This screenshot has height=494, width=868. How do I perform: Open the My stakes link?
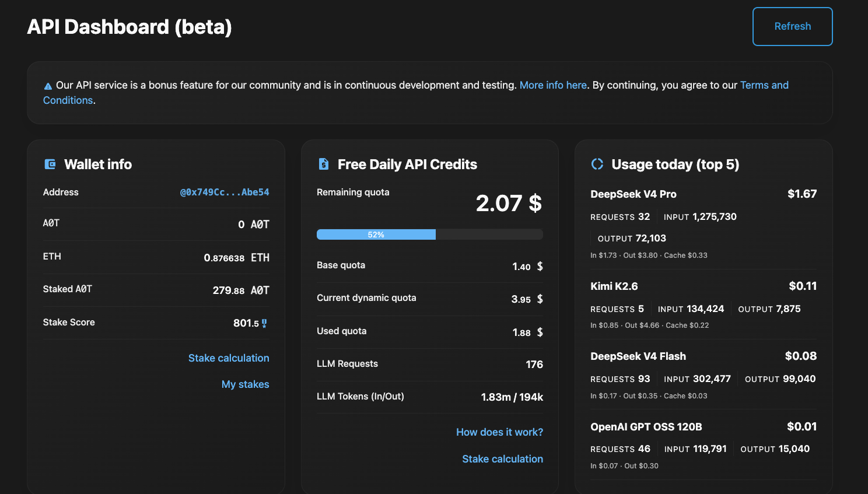coord(245,384)
